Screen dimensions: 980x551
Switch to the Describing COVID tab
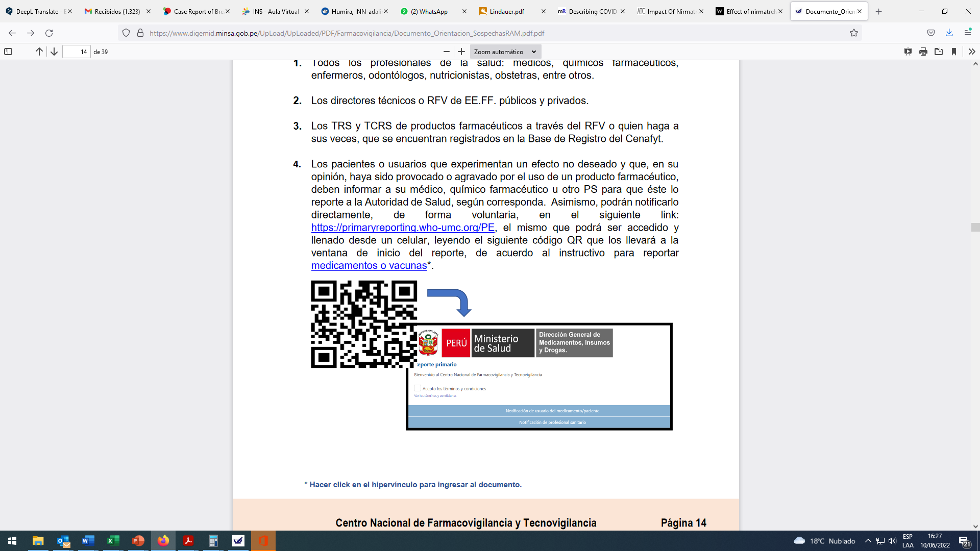point(591,11)
